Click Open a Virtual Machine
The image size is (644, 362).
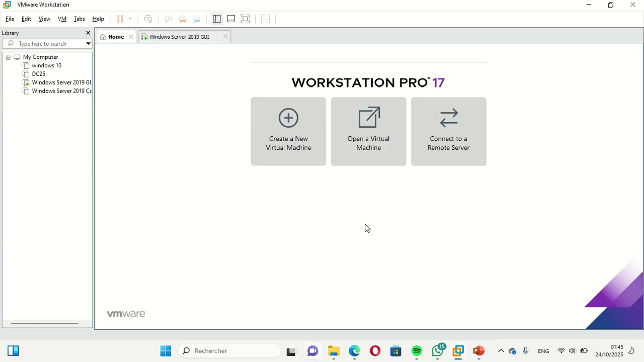pos(369,131)
